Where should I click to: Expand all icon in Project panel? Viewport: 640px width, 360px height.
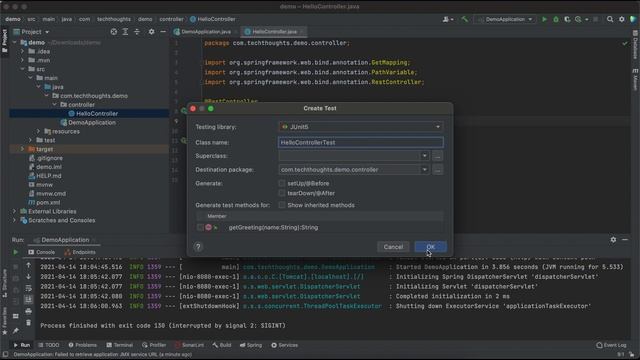pos(125,32)
